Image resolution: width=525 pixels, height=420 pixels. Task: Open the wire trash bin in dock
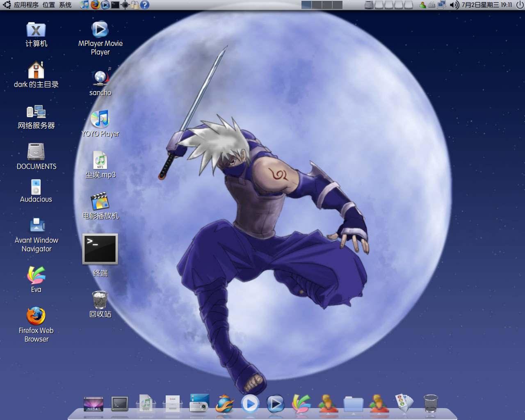pos(431,404)
